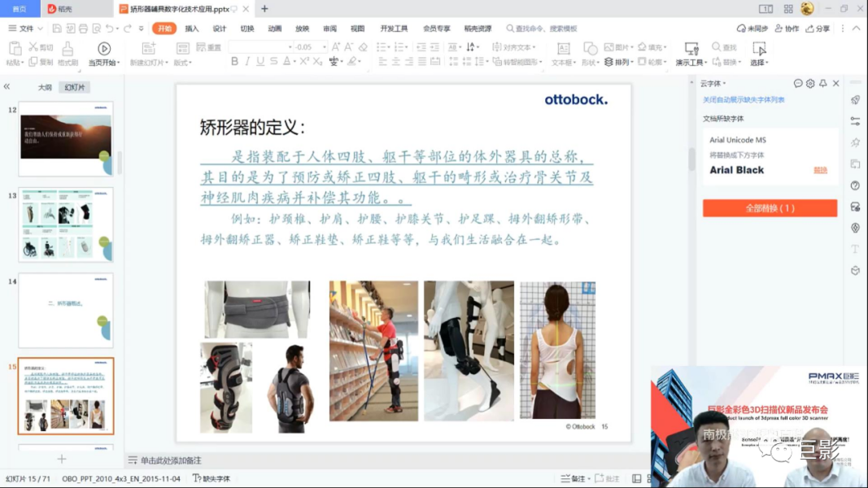868x488 pixels.
Task: Click the Format Painter icon
Action: (68, 54)
